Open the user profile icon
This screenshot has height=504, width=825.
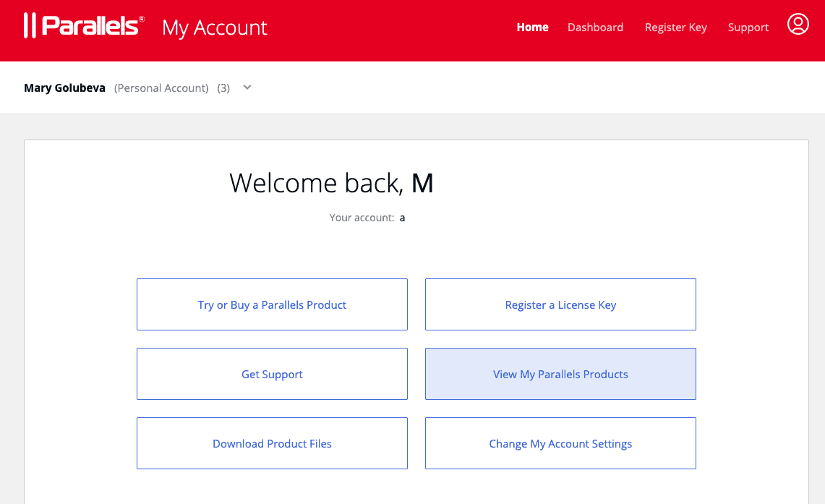point(798,24)
